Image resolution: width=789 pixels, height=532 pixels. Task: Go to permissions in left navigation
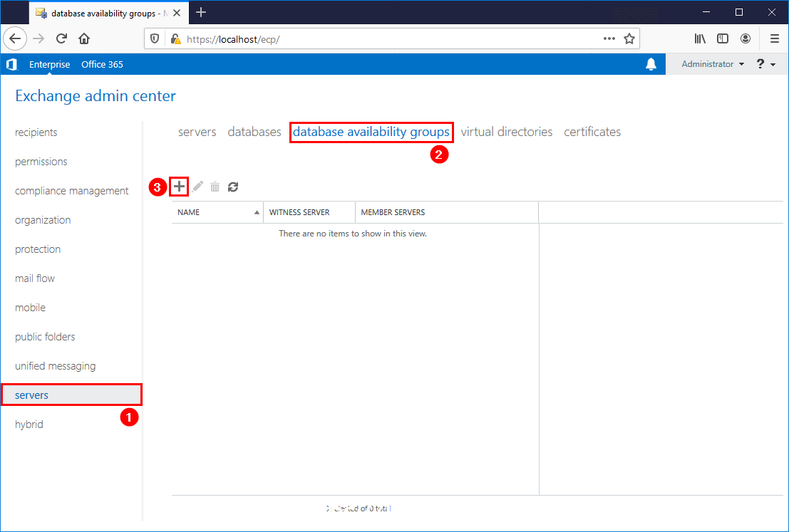(x=41, y=162)
